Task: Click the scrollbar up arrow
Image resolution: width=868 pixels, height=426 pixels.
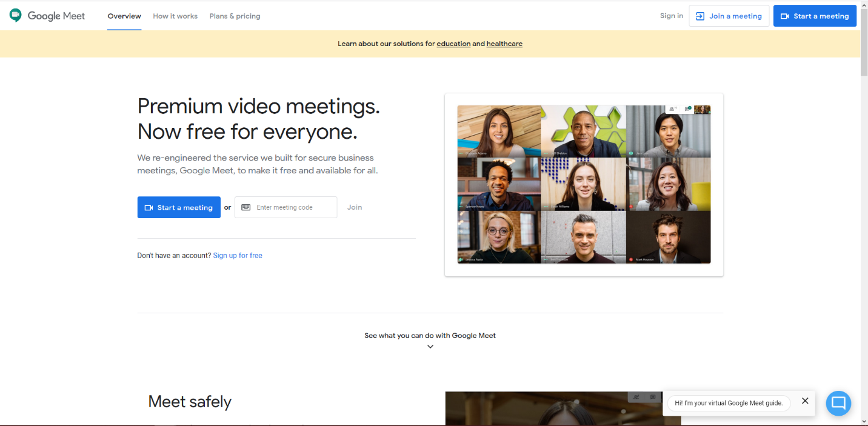Action: pos(864,4)
